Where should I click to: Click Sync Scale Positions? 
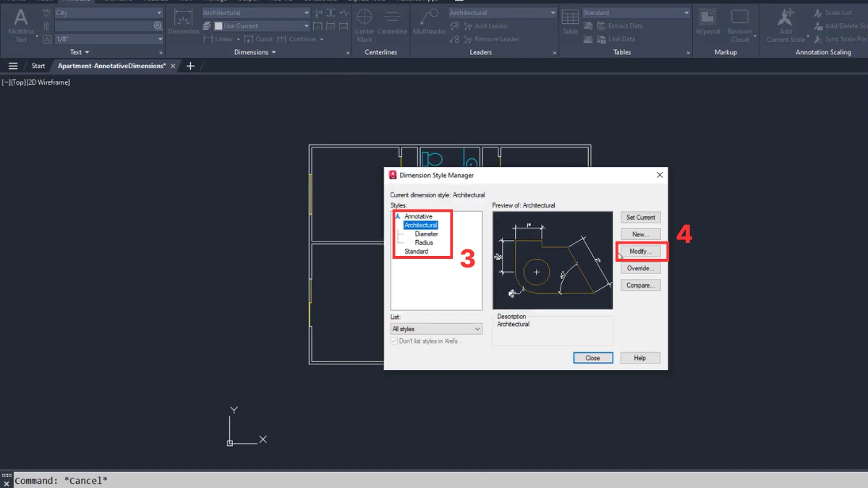839,39
